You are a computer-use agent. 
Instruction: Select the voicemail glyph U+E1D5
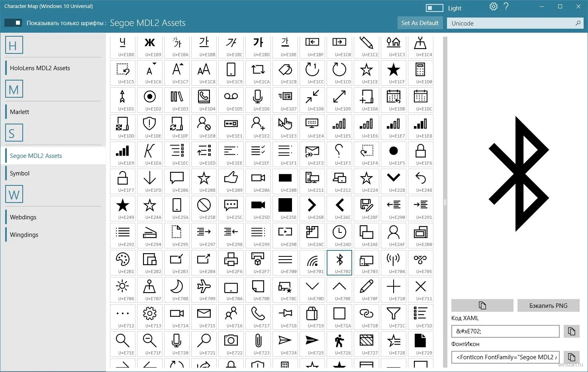pyautogui.click(x=231, y=100)
